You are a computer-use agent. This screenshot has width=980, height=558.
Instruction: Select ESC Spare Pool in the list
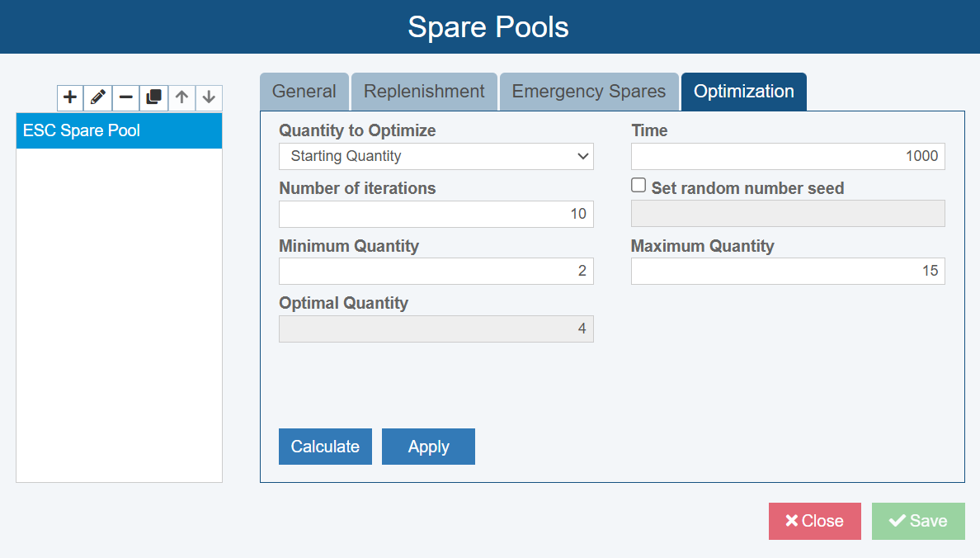(x=119, y=130)
